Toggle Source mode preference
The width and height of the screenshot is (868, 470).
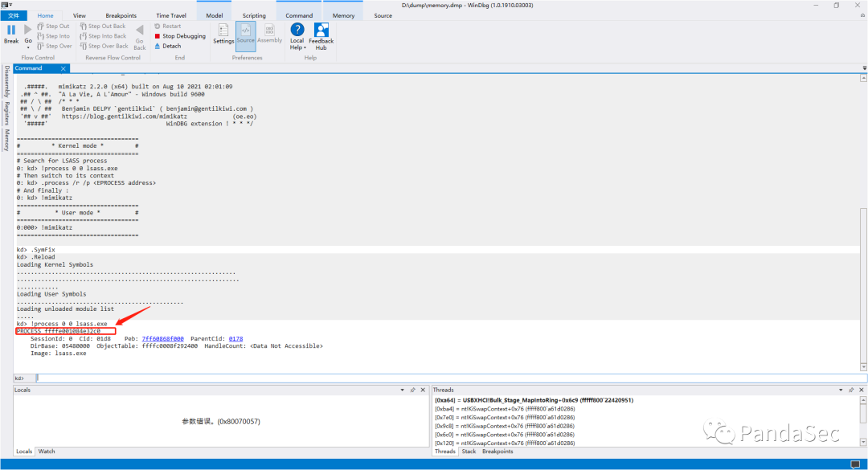(246, 35)
